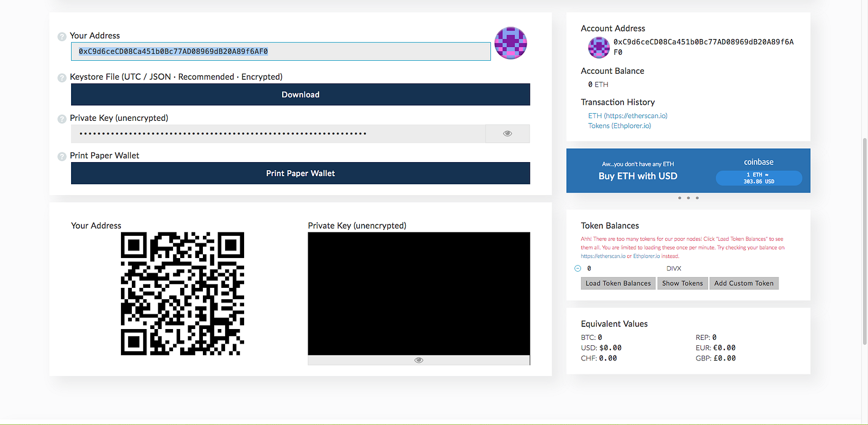
Task: Remove the DIVX token with the minus icon
Action: pos(578,268)
